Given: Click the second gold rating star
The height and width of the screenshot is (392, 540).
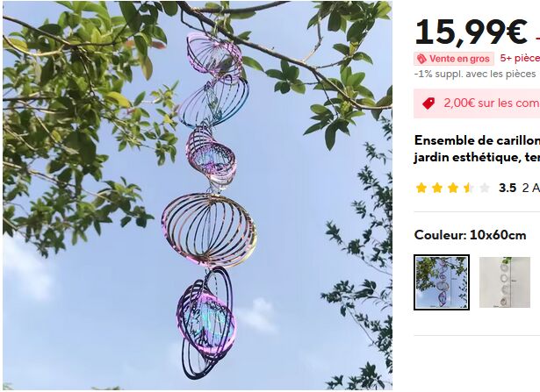Looking at the screenshot, I should (437, 188).
